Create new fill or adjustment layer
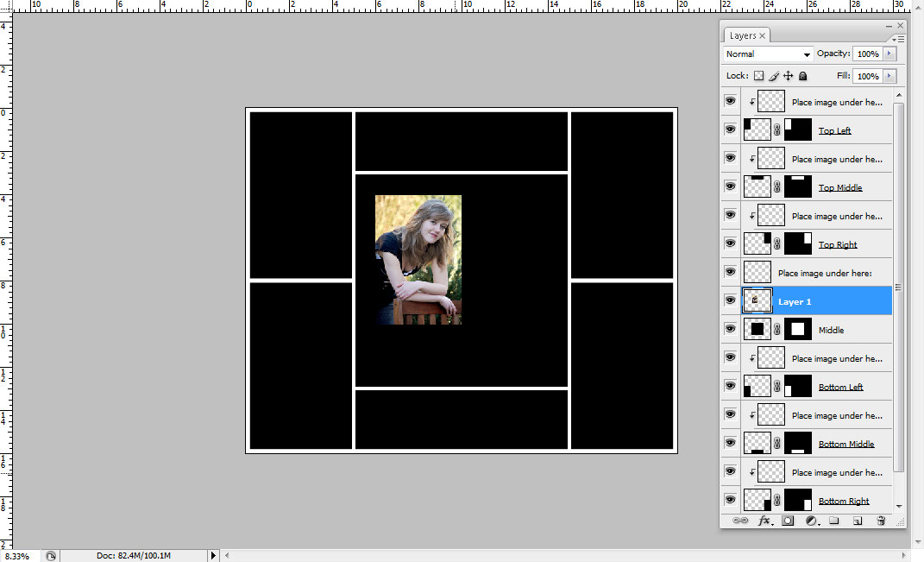 (x=812, y=521)
